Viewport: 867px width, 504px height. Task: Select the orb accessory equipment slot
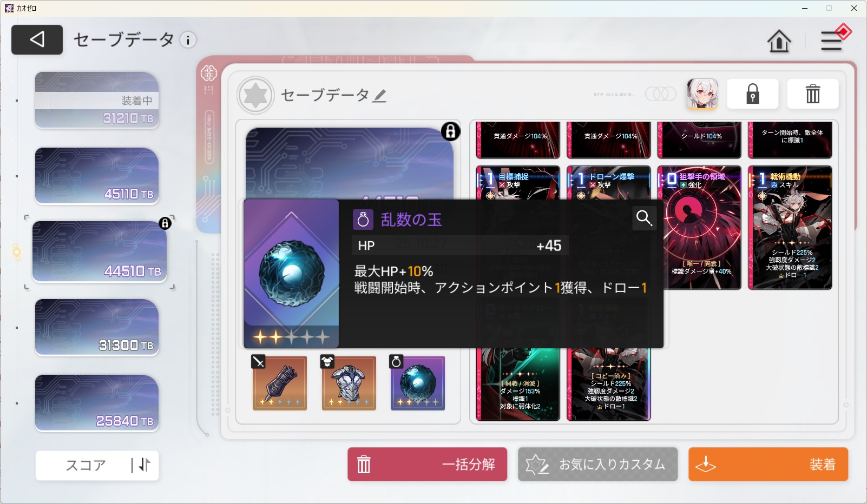[418, 383]
